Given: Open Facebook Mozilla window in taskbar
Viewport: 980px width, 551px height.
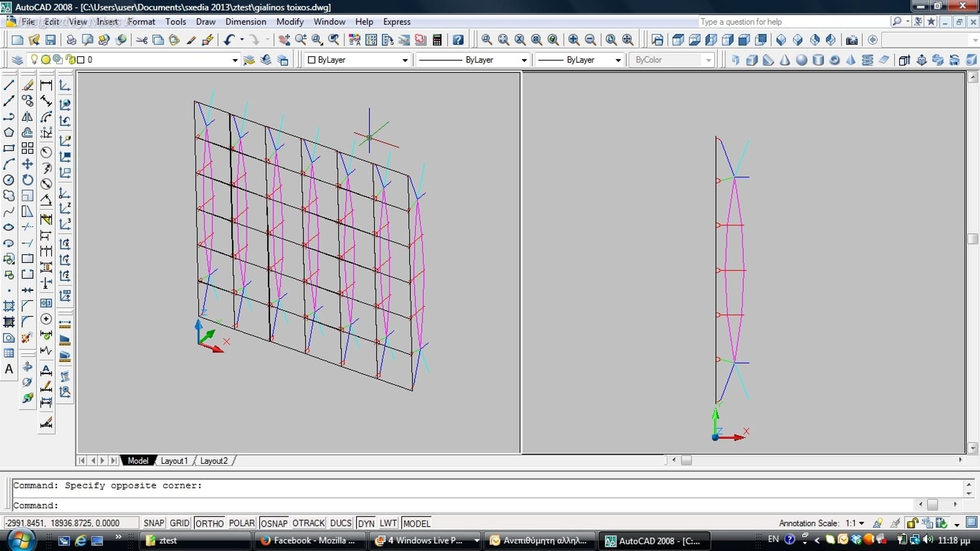Looking at the screenshot, I should 308,540.
